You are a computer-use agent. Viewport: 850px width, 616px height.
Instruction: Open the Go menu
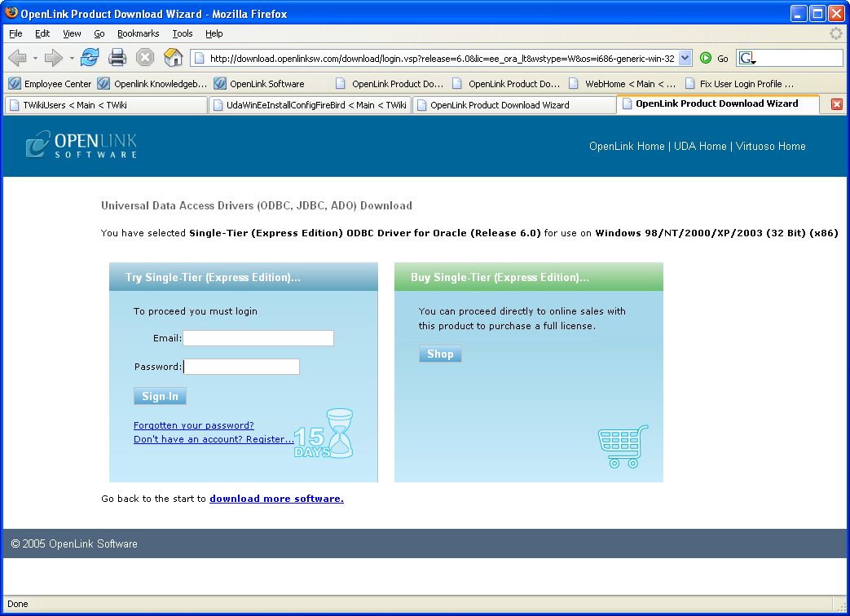coord(99,33)
